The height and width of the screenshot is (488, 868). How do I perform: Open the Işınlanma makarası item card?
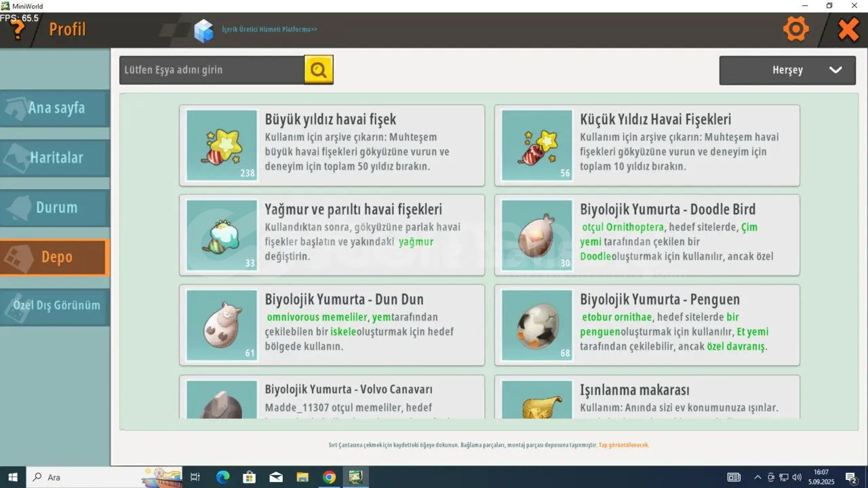(x=647, y=396)
